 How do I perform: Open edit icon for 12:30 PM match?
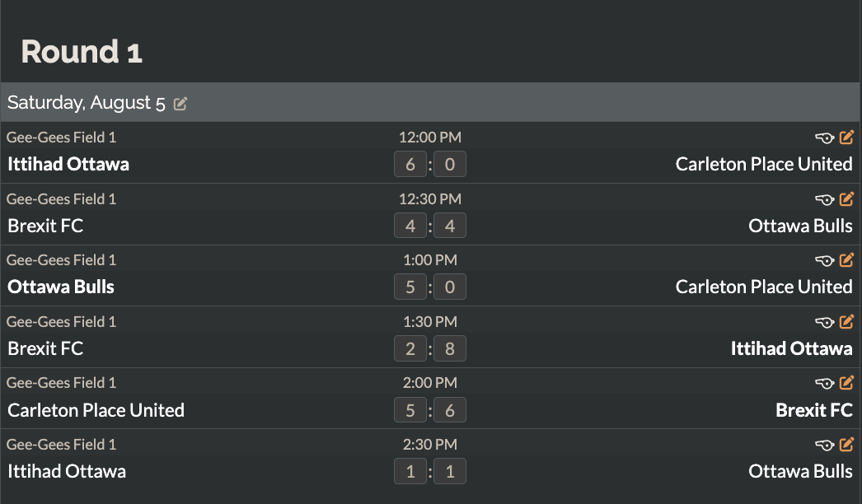point(846,198)
